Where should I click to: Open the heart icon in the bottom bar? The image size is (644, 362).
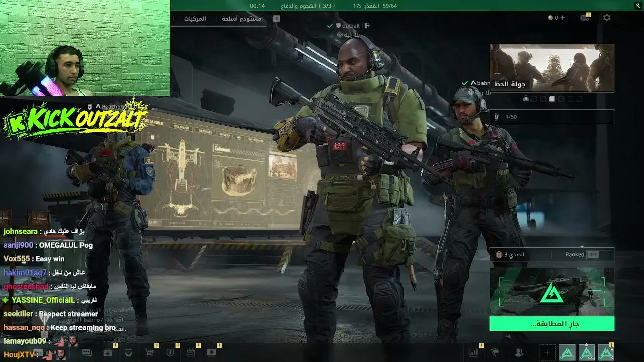(x=128, y=353)
